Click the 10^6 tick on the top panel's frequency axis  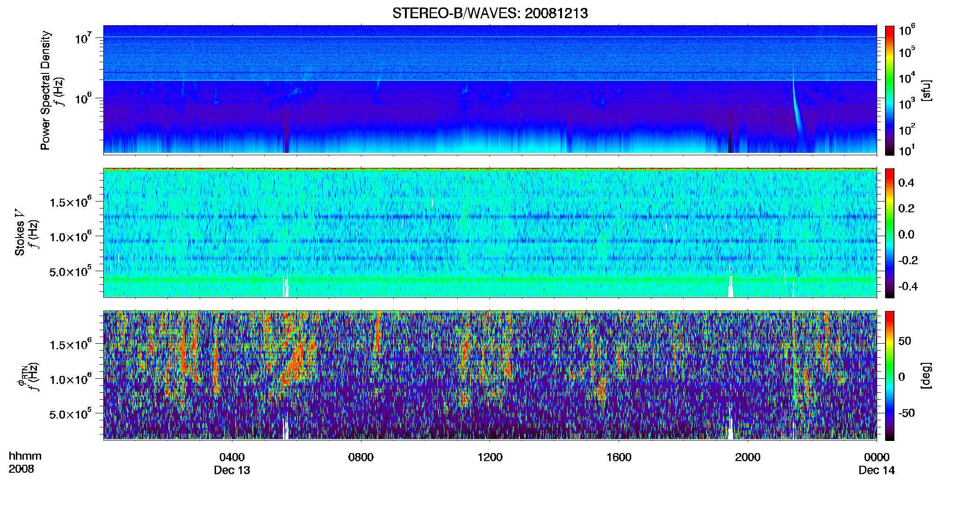(x=83, y=99)
